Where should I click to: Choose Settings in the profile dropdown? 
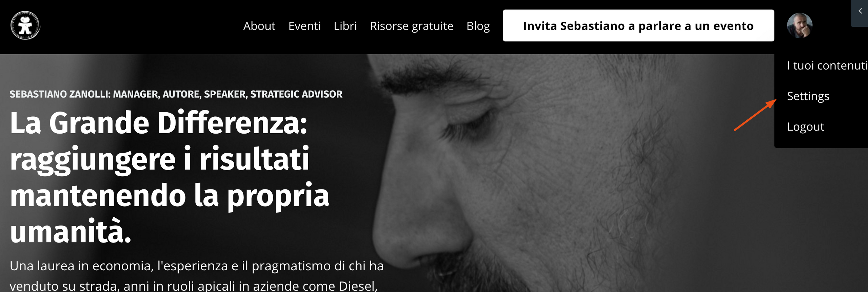click(x=808, y=96)
